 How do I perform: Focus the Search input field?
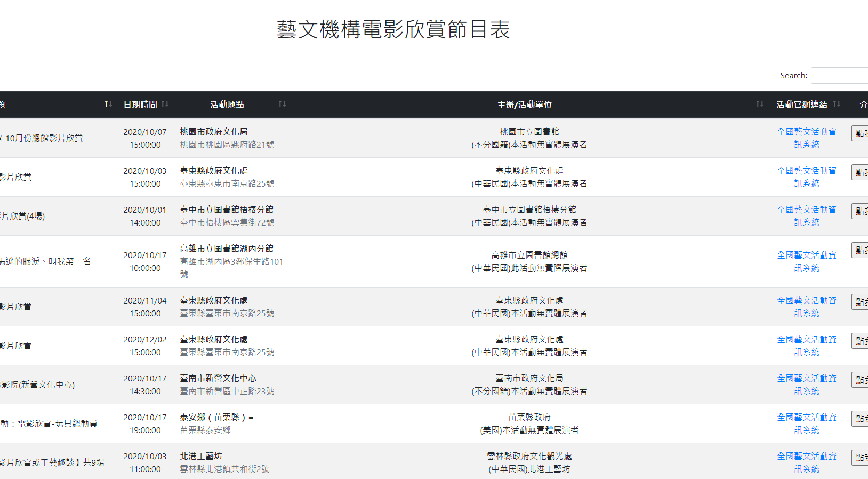click(x=839, y=76)
